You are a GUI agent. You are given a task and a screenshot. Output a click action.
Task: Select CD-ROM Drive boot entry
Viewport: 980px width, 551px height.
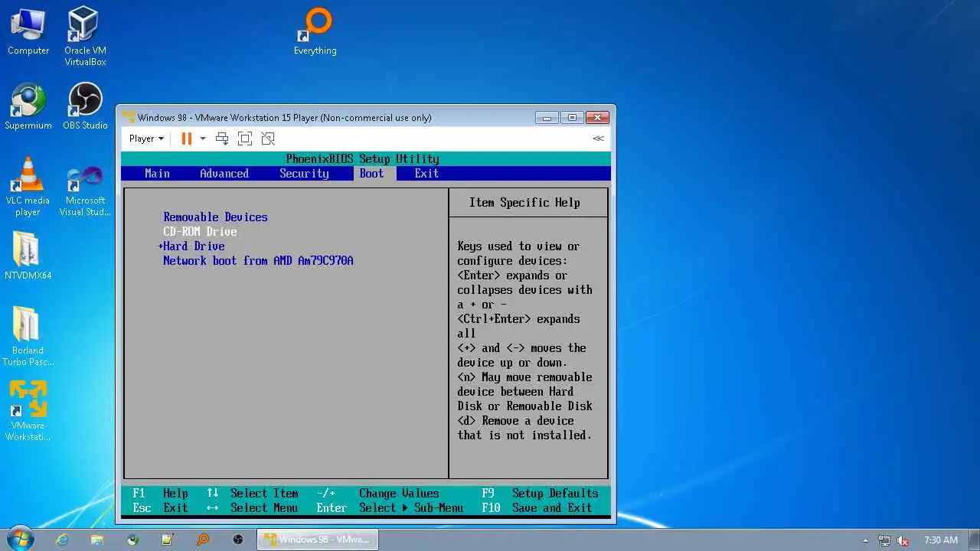point(200,232)
